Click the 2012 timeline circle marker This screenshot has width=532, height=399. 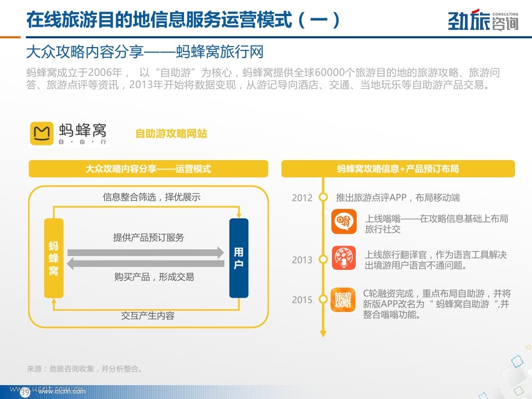[323, 197]
